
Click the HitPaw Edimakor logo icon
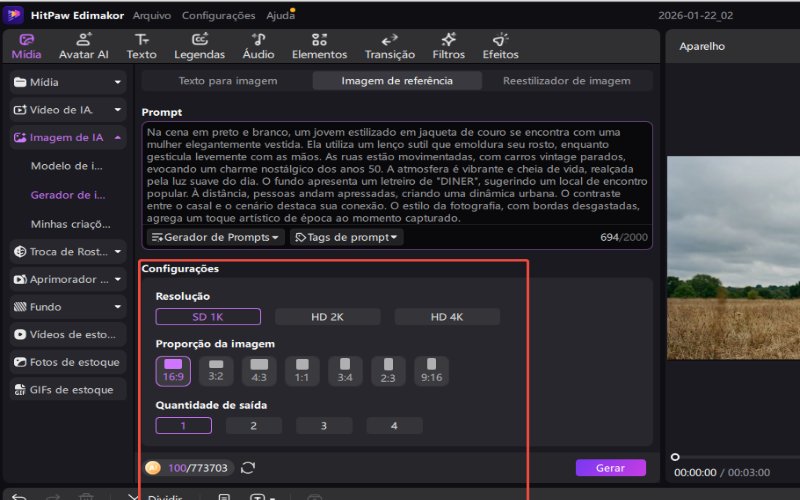13,15
